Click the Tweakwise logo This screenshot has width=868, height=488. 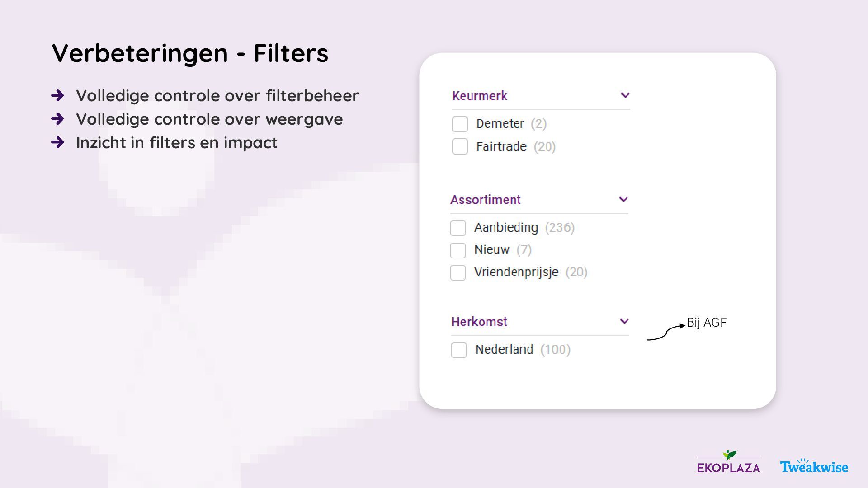[x=814, y=466]
